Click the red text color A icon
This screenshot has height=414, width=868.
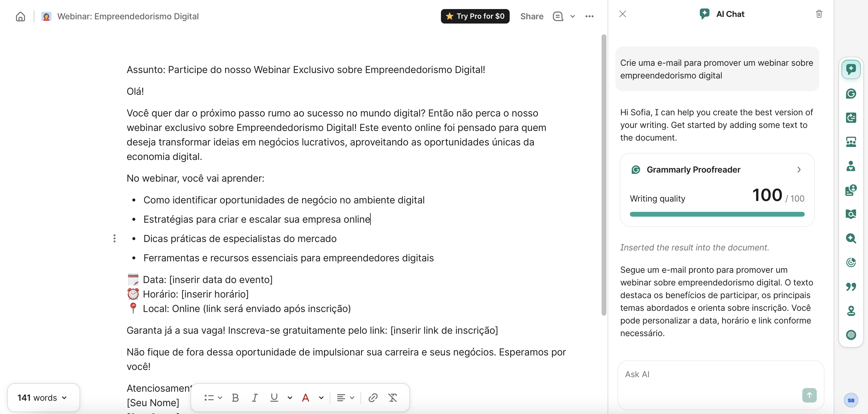pos(305,397)
